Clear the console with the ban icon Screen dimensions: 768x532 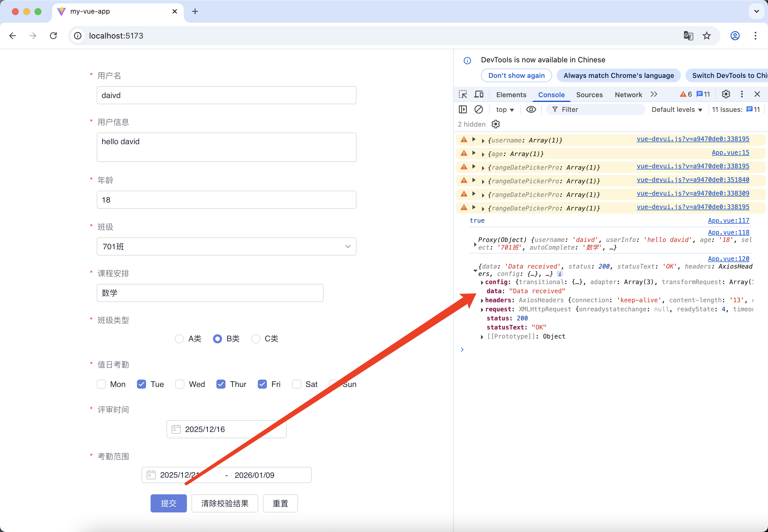tap(478, 109)
